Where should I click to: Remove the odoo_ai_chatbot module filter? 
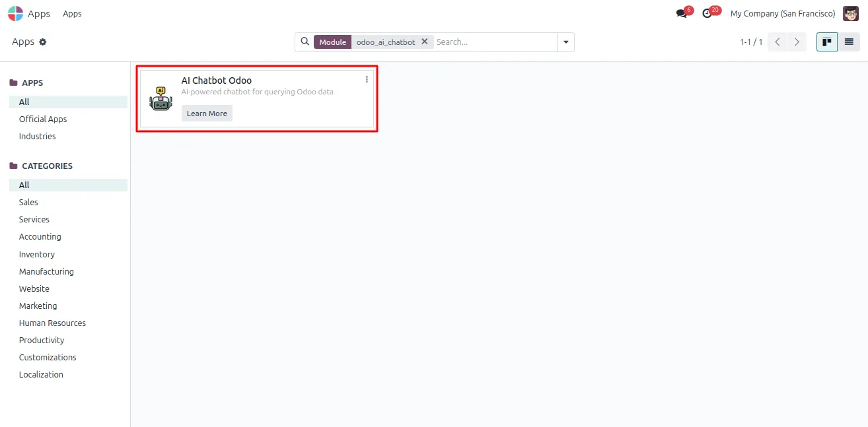click(x=425, y=42)
